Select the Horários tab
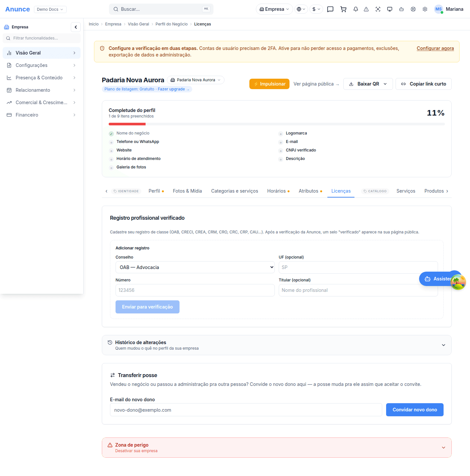 tap(278, 191)
